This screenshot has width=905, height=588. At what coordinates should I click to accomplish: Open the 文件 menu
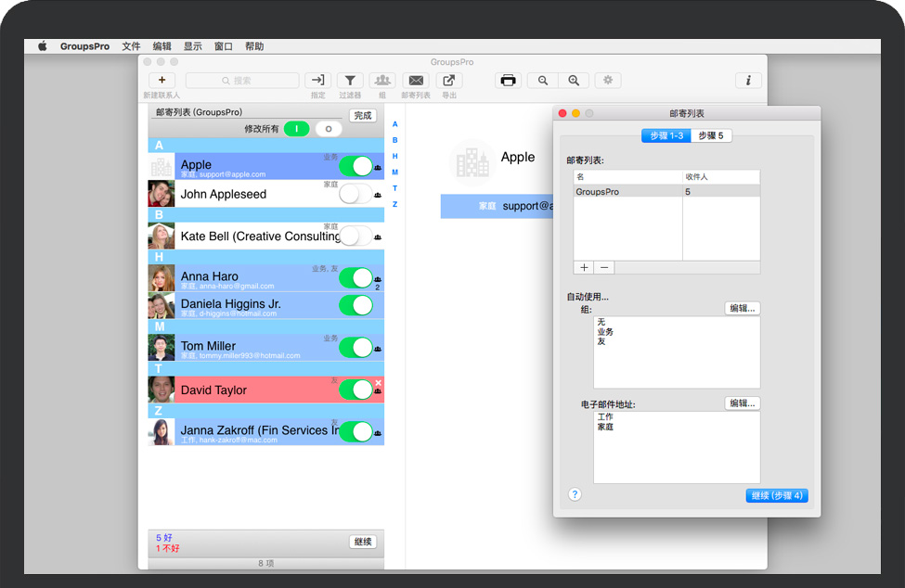tap(131, 46)
